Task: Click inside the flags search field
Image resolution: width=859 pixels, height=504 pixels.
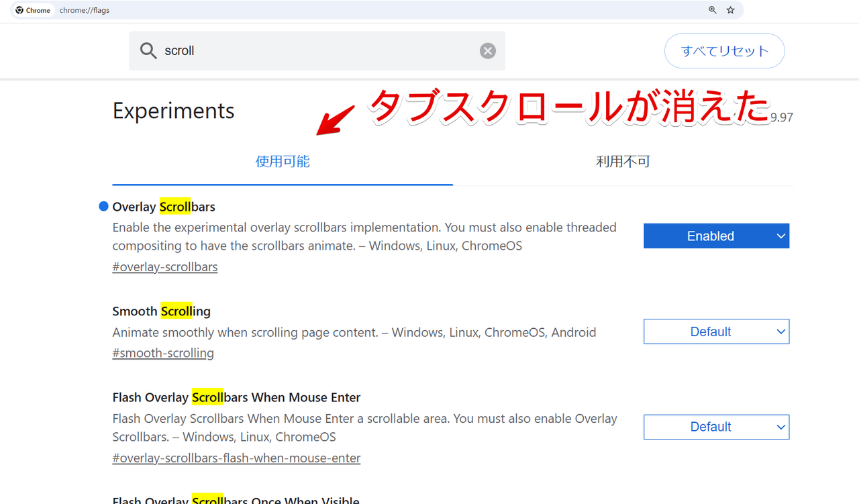Action: point(315,51)
